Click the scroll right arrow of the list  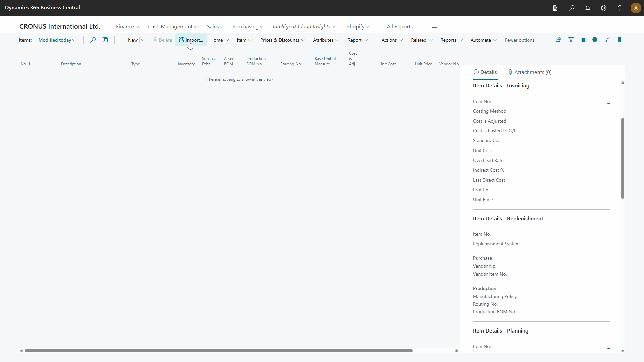coord(457,351)
